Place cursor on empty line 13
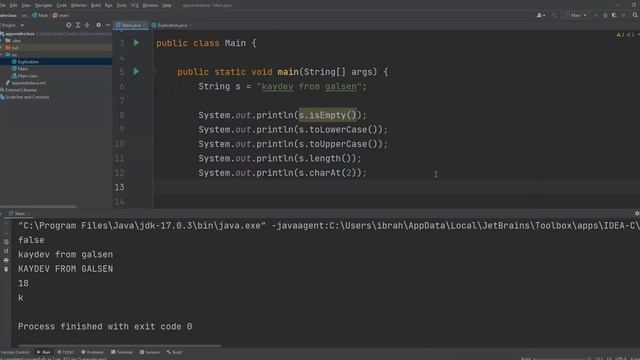 pyautogui.click(x=396, y=187)
